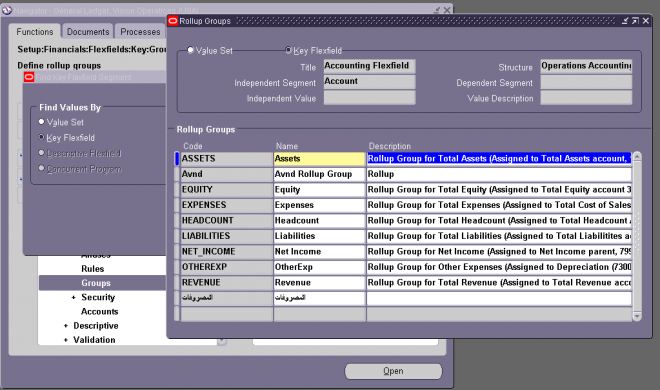Click the empty Independent Value field

[369, 98]
